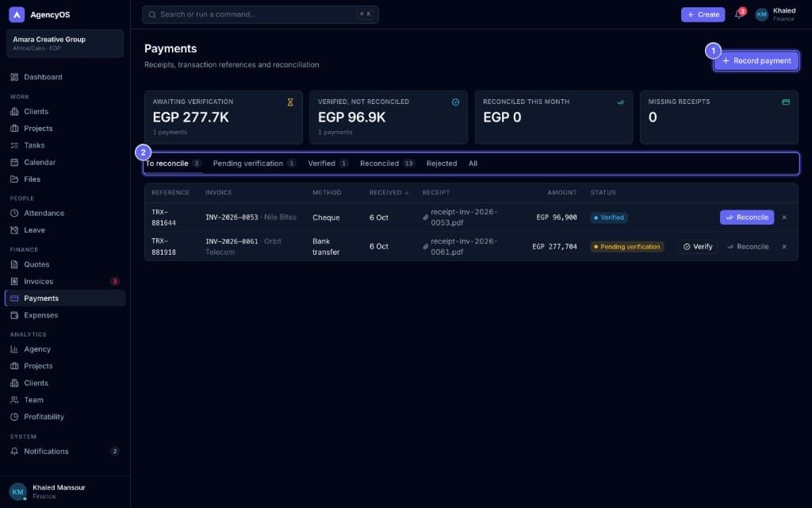This screenshot has height=508, width=812.
Task: Dismiss the TRX-881918 payment row
Action: (x=784, y=247)
